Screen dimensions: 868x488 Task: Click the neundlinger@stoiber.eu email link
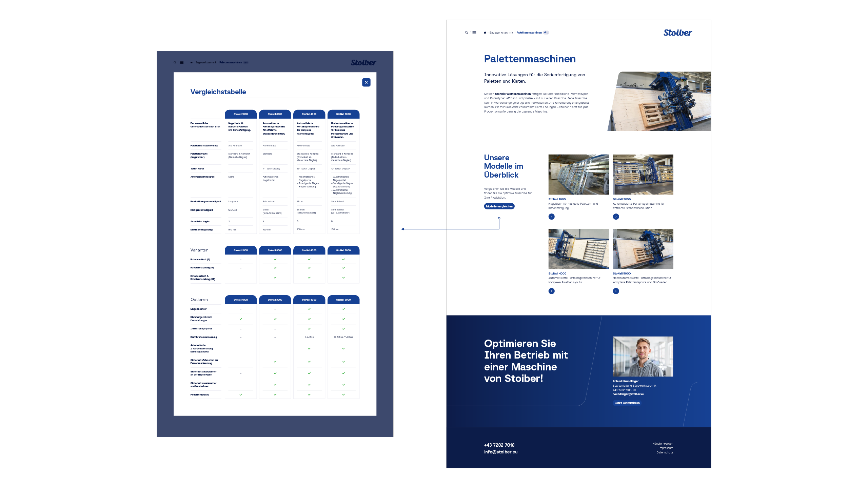point(628,394)
